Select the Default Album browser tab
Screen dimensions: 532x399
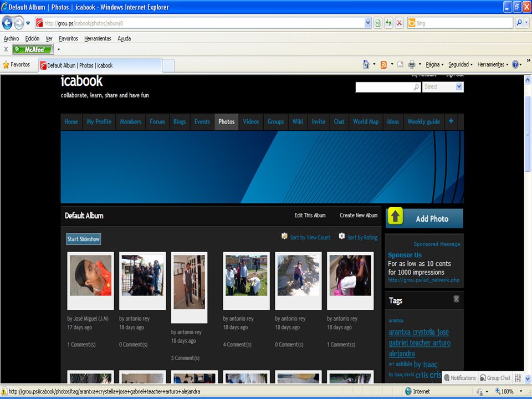coord(100,65)
